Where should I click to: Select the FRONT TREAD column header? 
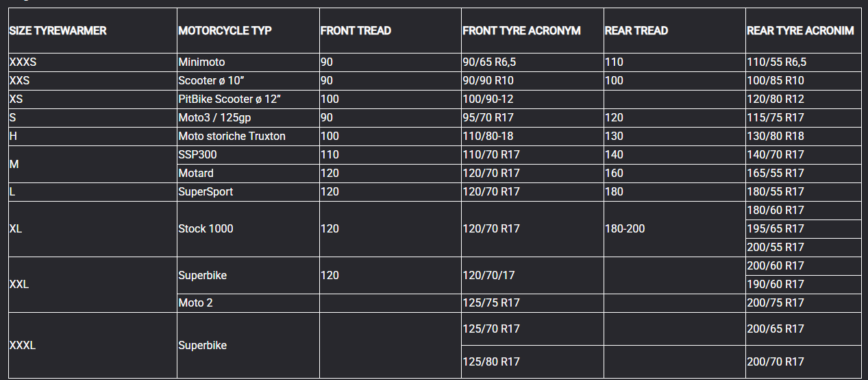[356, 31]
